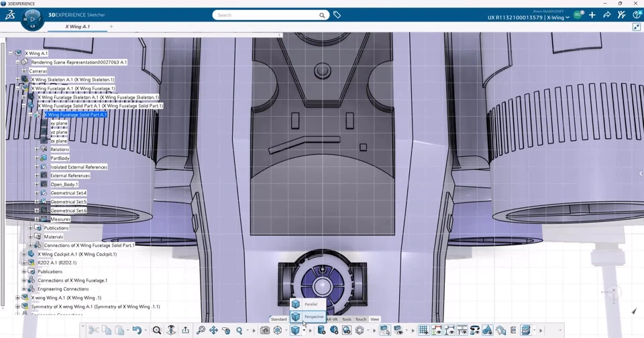Open the 3DEXPERIENCE compass
644x338 pixels.
[x=32, y=19]
